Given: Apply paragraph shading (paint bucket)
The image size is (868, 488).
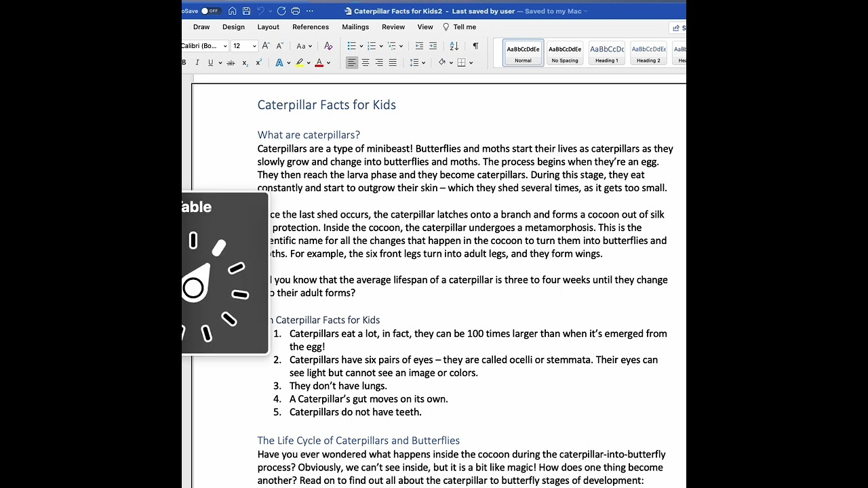Looking at the screenshot, I should pyautogui.click(x=441, y=62).
